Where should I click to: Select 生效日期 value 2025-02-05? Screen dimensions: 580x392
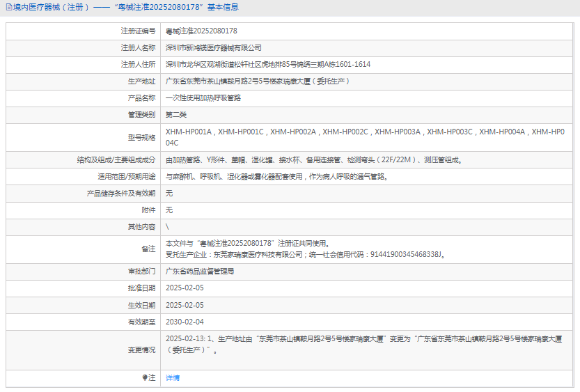point(185,305)
